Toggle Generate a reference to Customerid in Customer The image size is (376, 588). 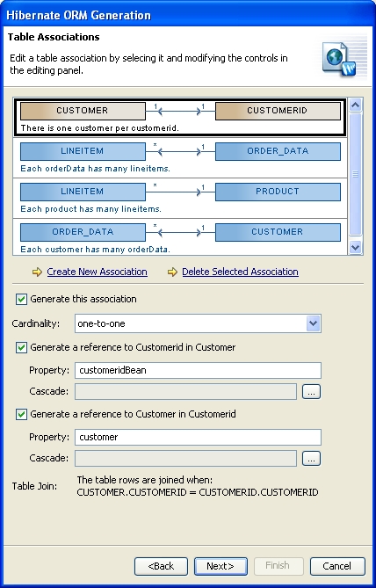[x=21, y=348]
